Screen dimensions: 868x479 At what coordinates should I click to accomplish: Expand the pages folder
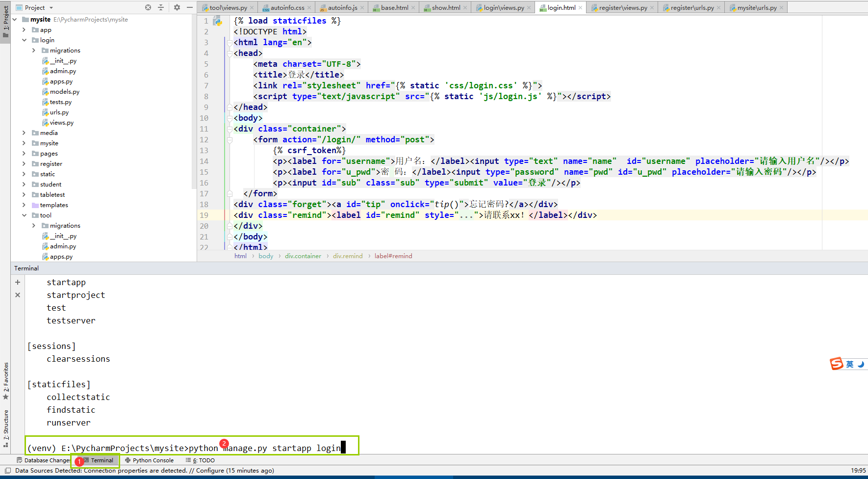coord(24,154)
